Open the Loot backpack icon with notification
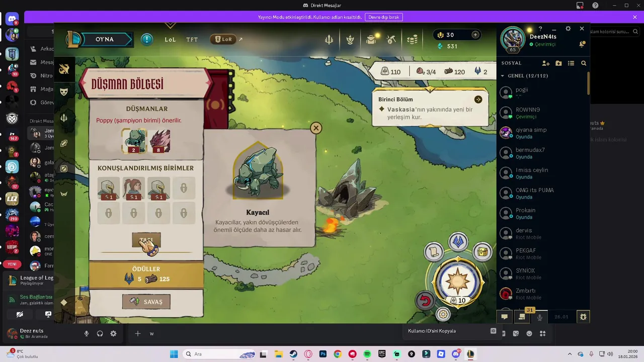 pyautogui.click(x=371, y=39)
